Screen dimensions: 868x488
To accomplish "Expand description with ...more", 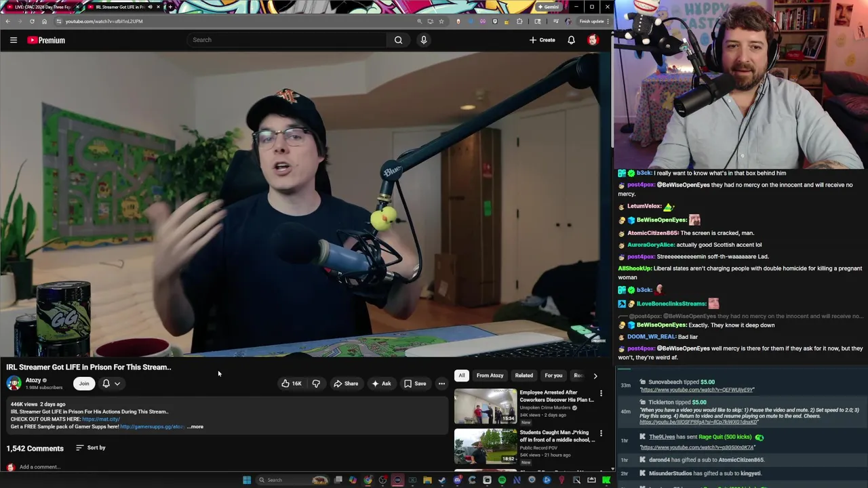I will 195,426.
